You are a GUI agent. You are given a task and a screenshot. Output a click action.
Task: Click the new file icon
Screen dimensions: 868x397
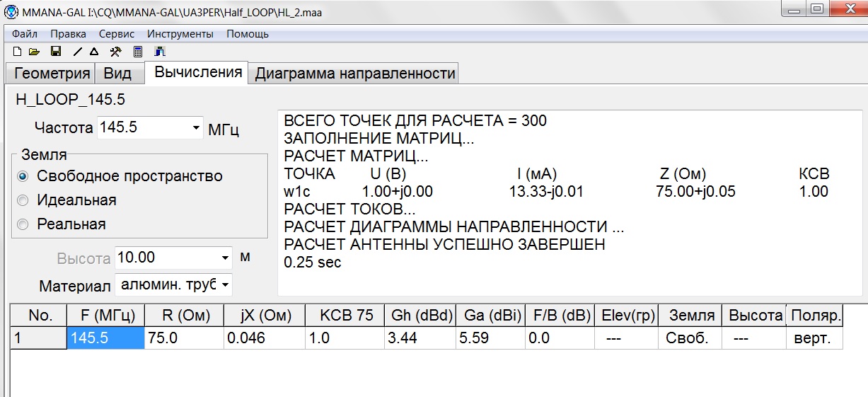[17, 52]
